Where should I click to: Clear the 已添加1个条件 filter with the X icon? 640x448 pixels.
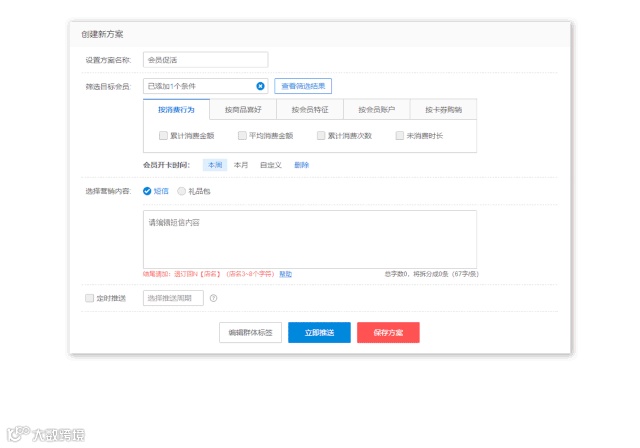click(260, 86)
